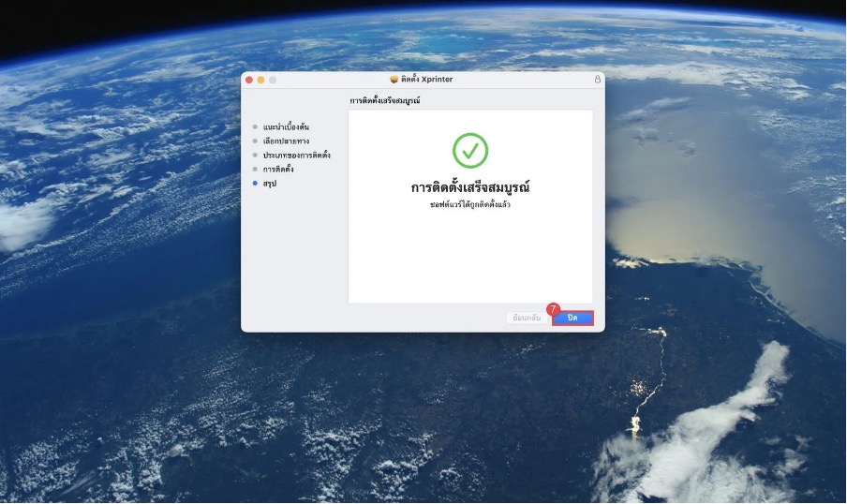
Task: Select the เลือกปลายทาง step in sidebar
Action: [x=286, y=141]
